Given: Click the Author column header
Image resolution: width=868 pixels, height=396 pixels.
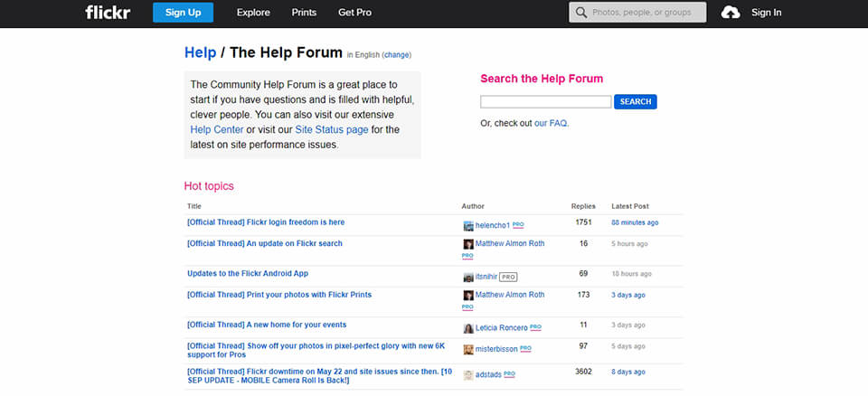Looking at the screenshot, I should (473, 206).
